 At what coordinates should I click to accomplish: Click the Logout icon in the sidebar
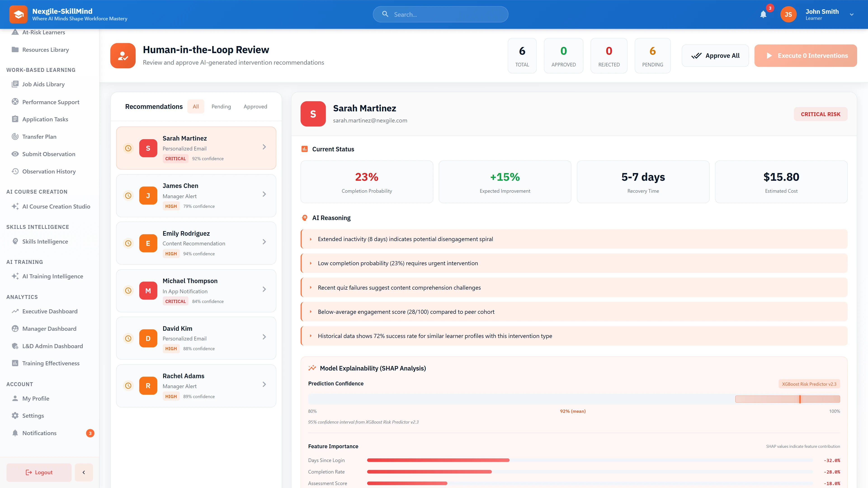click(29, 472)
